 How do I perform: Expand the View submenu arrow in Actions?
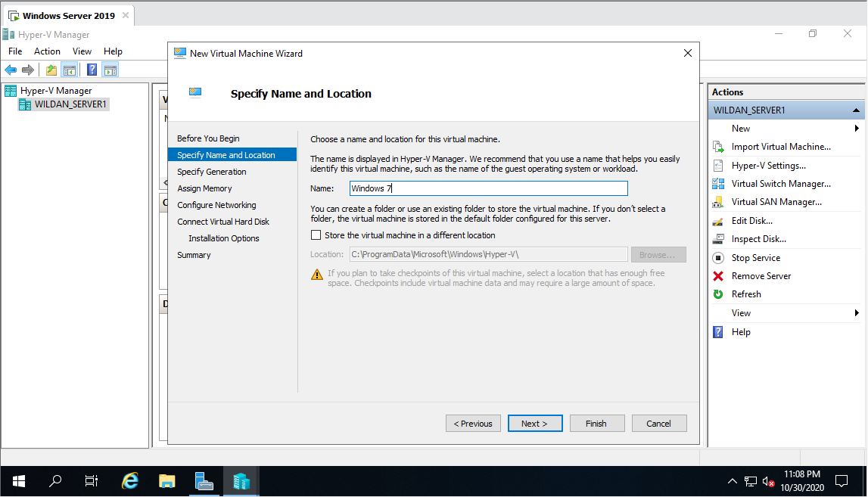(857, 313)
